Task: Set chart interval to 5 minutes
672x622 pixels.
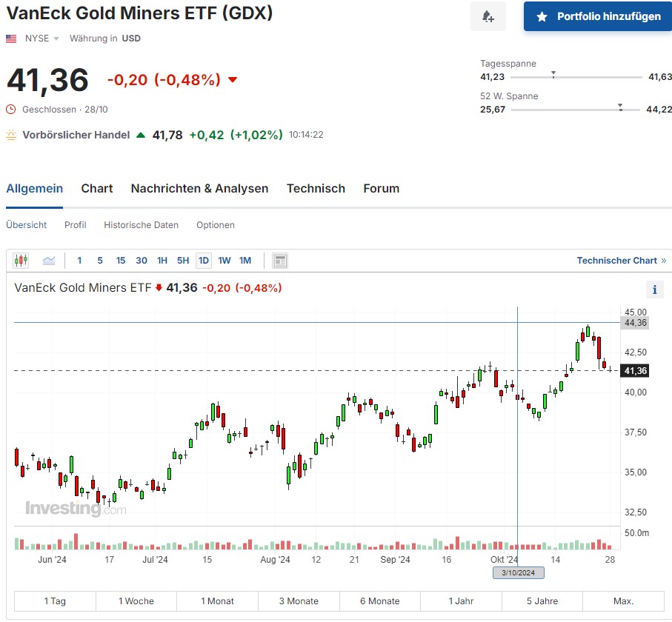Action: click(x=100, y=261)
